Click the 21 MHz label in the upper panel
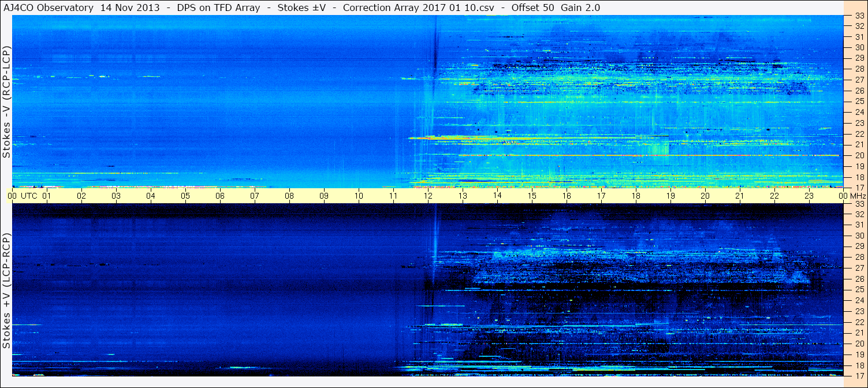Screen dimensions: 868x388 click(x=859, y=144)
